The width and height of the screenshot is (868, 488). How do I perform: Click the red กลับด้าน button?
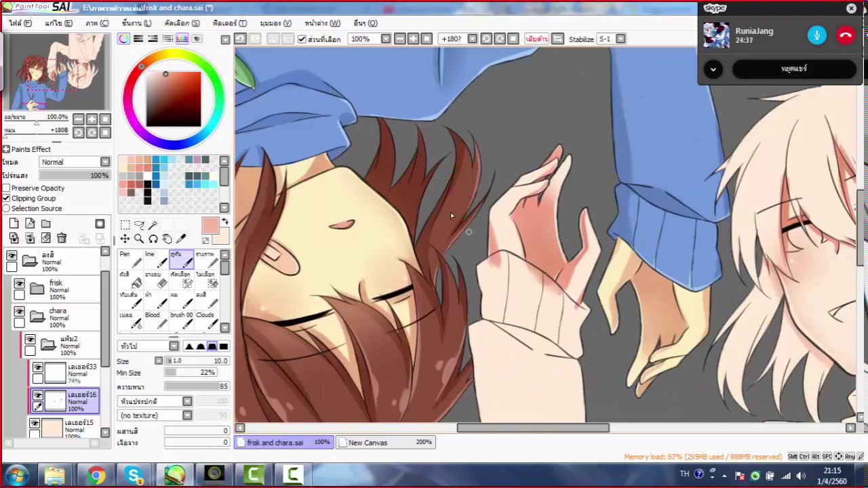536,39
